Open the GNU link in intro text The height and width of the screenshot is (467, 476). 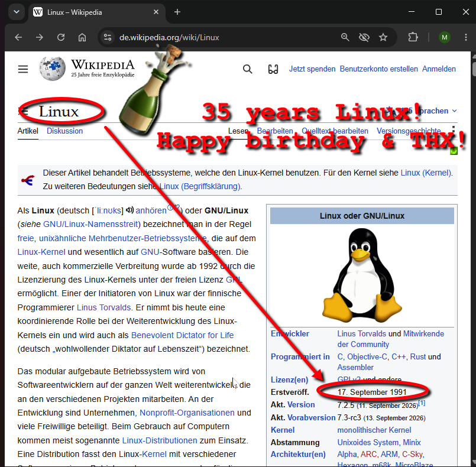pos(150,252)
